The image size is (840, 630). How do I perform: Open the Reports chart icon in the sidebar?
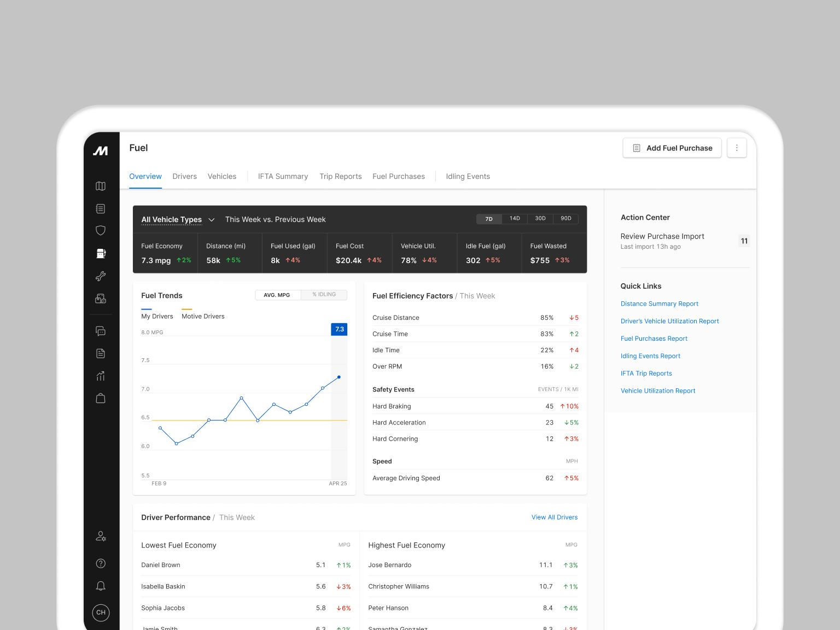point(101,376)
